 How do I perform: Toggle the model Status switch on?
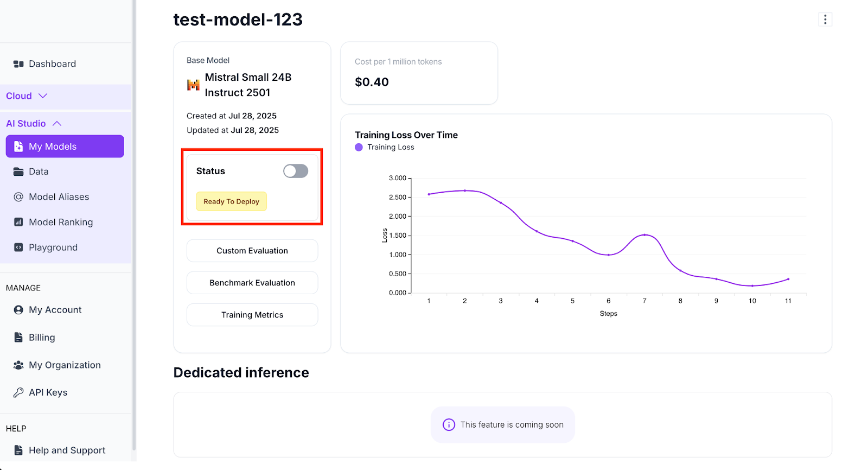(x=296, y=171)
